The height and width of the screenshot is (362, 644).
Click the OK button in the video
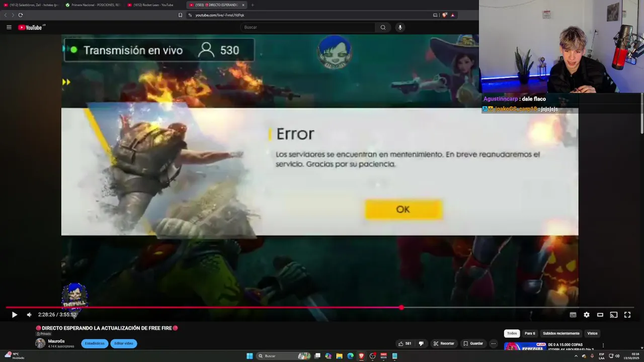(x=404, y=210)
